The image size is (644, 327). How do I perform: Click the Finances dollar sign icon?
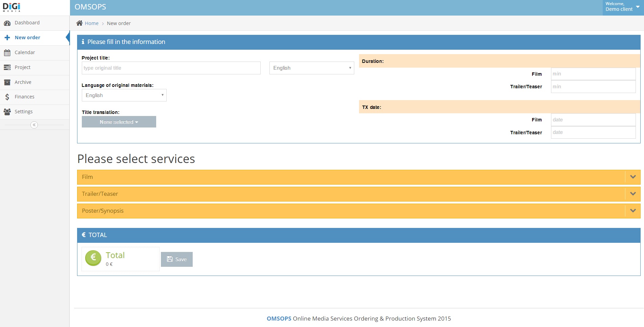(x=7, y=97)
